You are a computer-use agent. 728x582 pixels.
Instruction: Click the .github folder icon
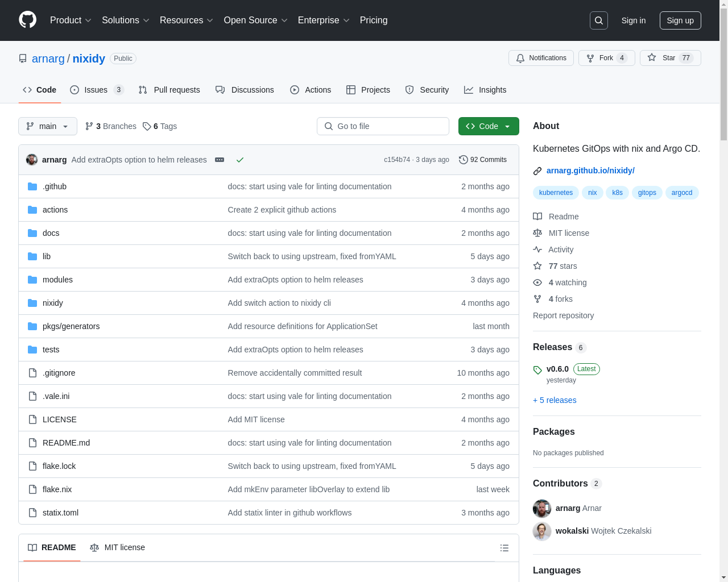pyautogui.click(x=32, y=186)
